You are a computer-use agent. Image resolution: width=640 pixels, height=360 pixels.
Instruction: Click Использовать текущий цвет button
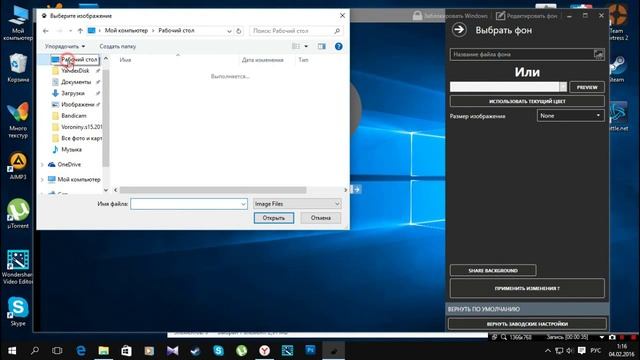(527, 101)
